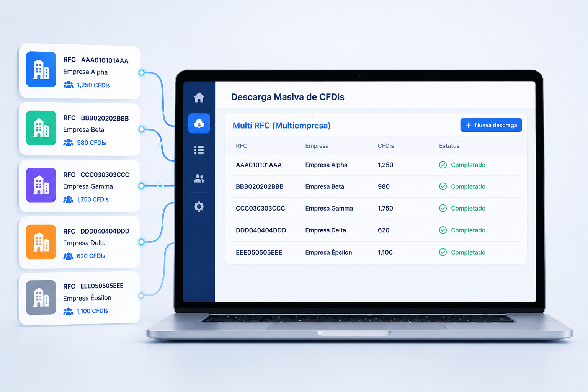Click the check icon in BBB020202BBB row

coord(443,186)
